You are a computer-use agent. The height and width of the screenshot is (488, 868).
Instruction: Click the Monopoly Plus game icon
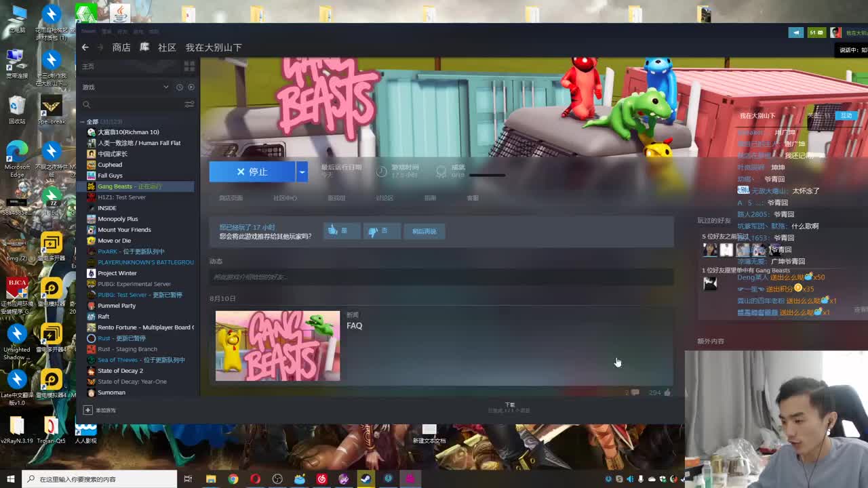coord(92,219)
